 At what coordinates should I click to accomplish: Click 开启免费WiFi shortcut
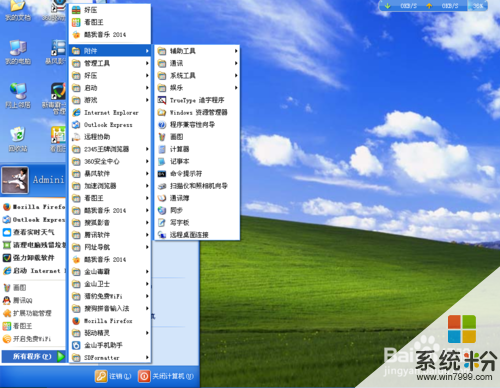click(33, 339)
